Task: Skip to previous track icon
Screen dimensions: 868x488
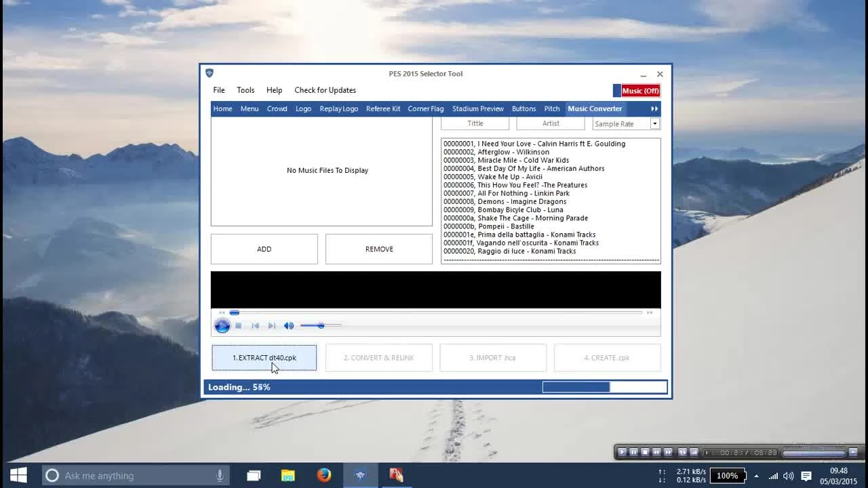Action: pos(256,326)
